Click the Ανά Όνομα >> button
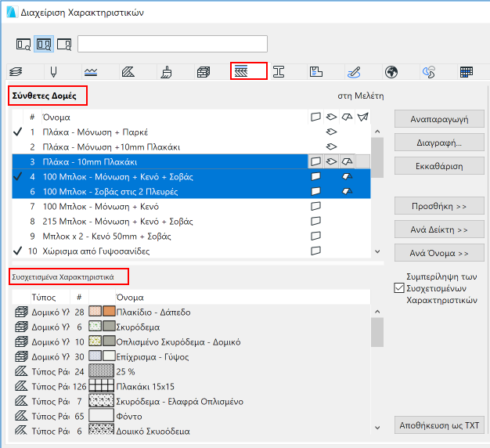Screen dimensions: 490x448 coord(439,253)
